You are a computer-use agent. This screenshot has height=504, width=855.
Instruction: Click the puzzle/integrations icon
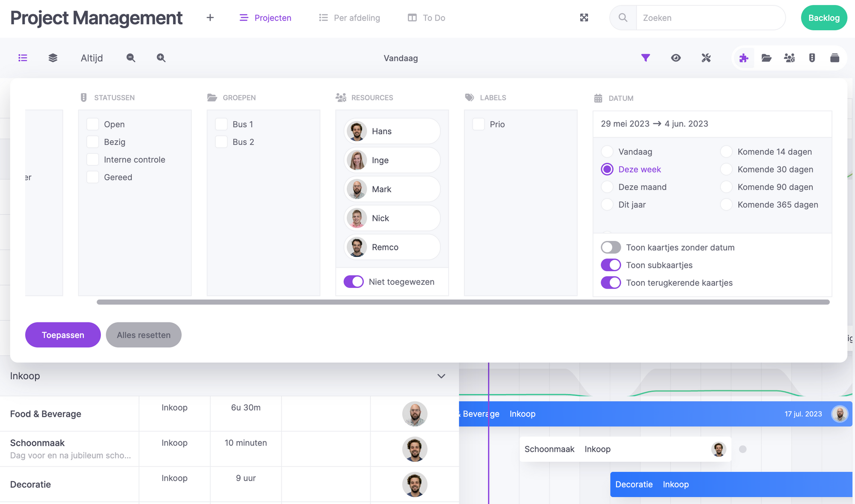[x=744, y=57]
